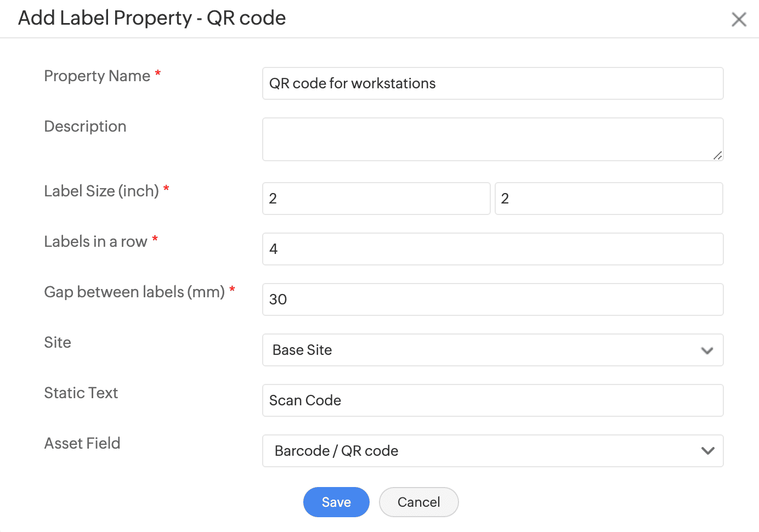Focus the Property Name text field
Screen dimensions: 759x532
[492, 83]
